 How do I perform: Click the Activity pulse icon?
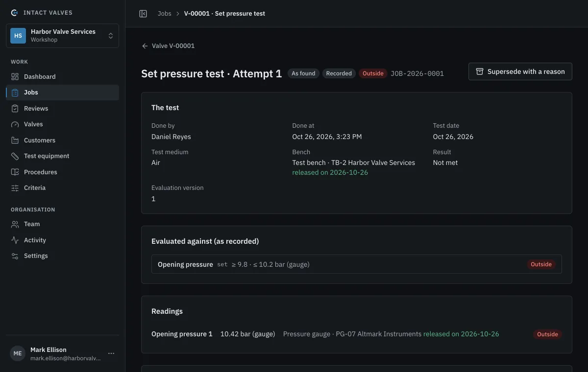coord(15,240)
